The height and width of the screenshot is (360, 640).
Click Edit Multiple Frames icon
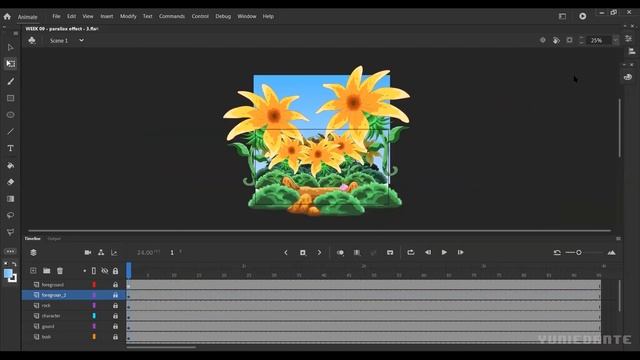coord(357,253)
